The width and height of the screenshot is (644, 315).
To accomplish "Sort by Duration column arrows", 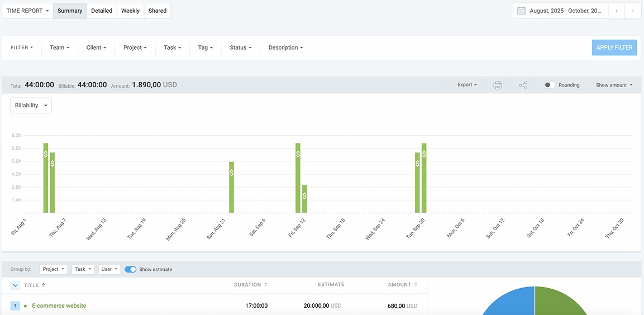I will click(266, 285).
